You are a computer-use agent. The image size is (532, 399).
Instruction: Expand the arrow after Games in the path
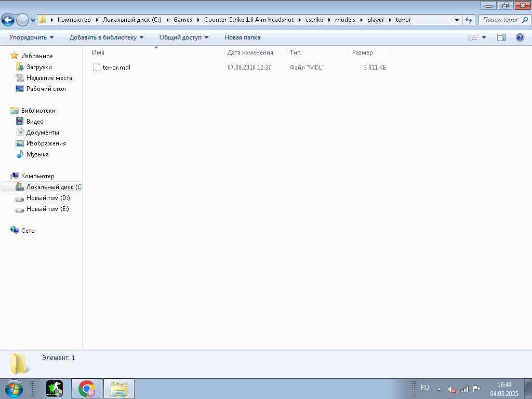[x=198, y=20]
